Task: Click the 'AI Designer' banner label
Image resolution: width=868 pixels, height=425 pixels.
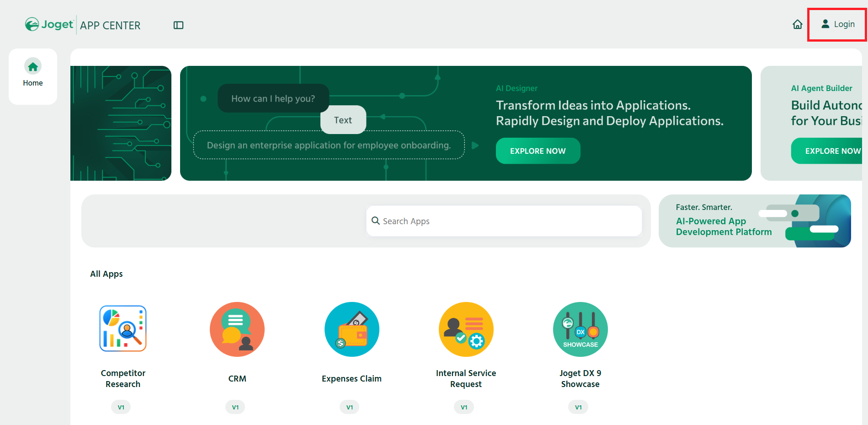Action: (x=517, y=88)
